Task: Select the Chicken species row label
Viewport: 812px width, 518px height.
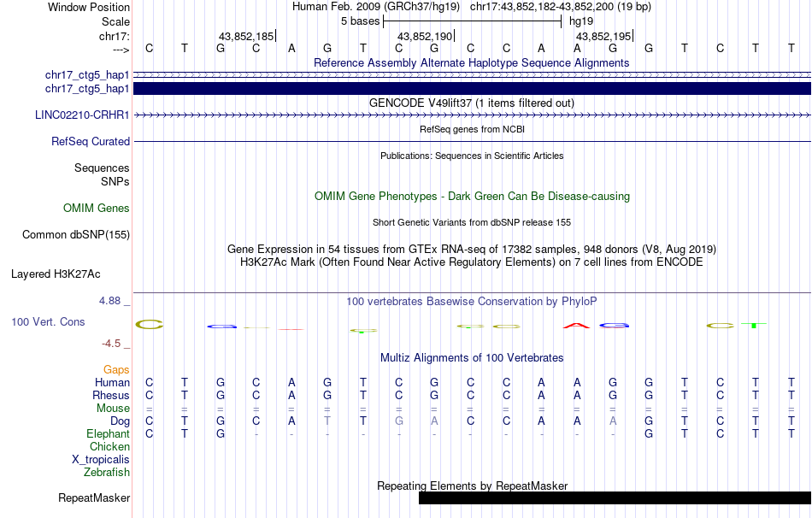Action: [x=109, y=446]
